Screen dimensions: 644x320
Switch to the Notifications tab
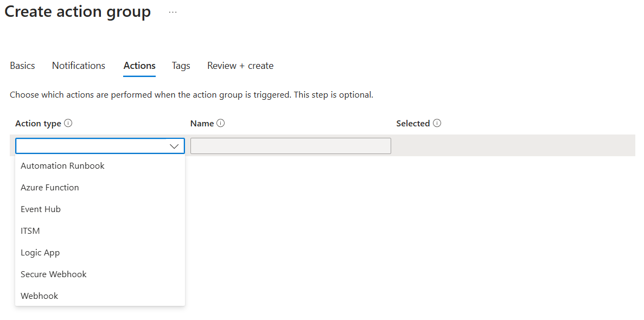(x=79, y=66)
